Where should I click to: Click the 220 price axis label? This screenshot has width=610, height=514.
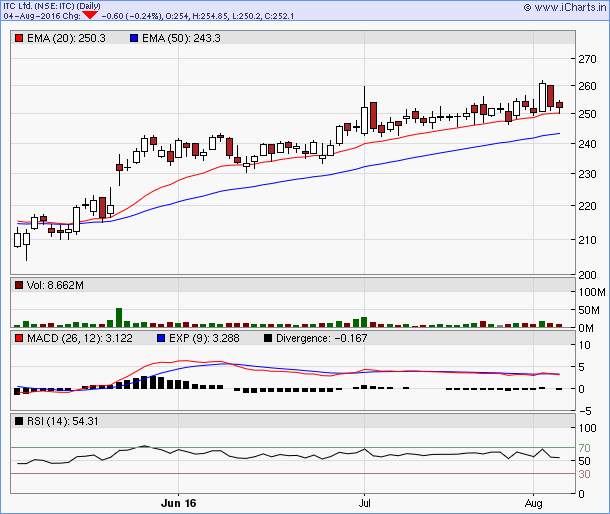click(587, 206)
